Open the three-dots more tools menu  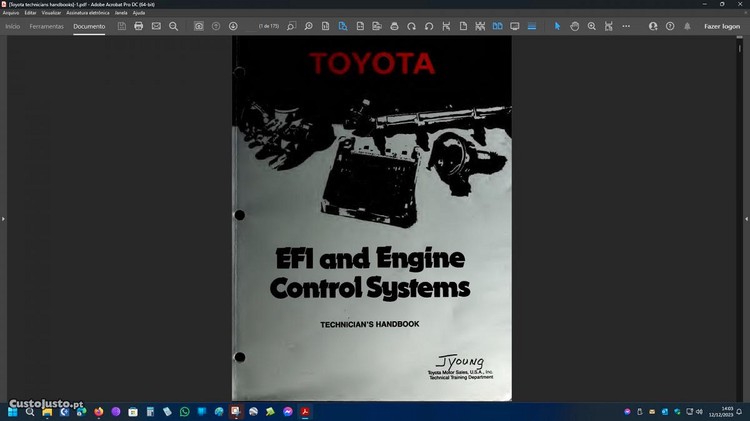[626, 26]
